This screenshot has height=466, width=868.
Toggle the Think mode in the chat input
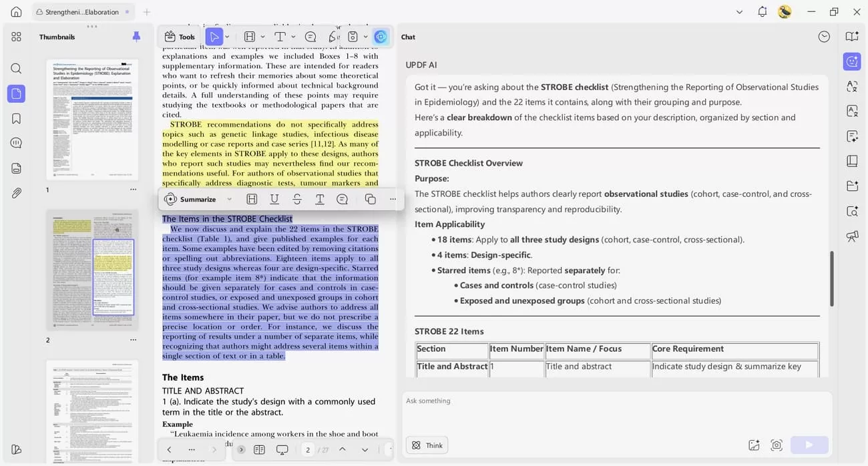click(427, 445)
